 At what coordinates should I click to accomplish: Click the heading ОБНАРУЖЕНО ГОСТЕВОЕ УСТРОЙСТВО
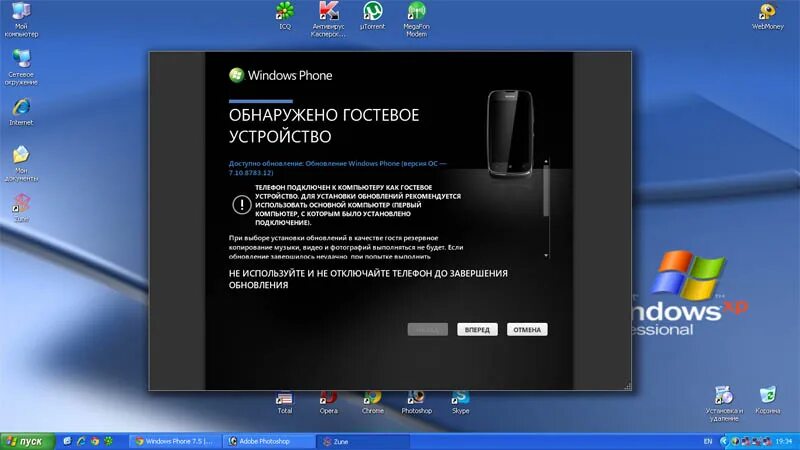tap(324, 126)
